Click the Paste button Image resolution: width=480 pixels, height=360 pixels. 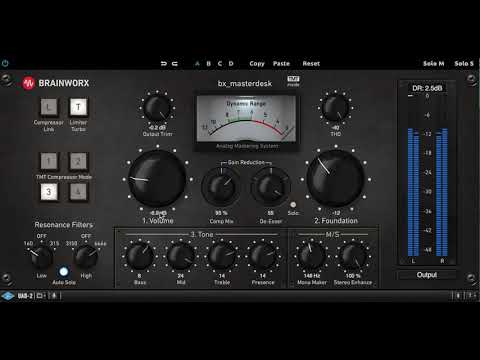pos(281,63)
